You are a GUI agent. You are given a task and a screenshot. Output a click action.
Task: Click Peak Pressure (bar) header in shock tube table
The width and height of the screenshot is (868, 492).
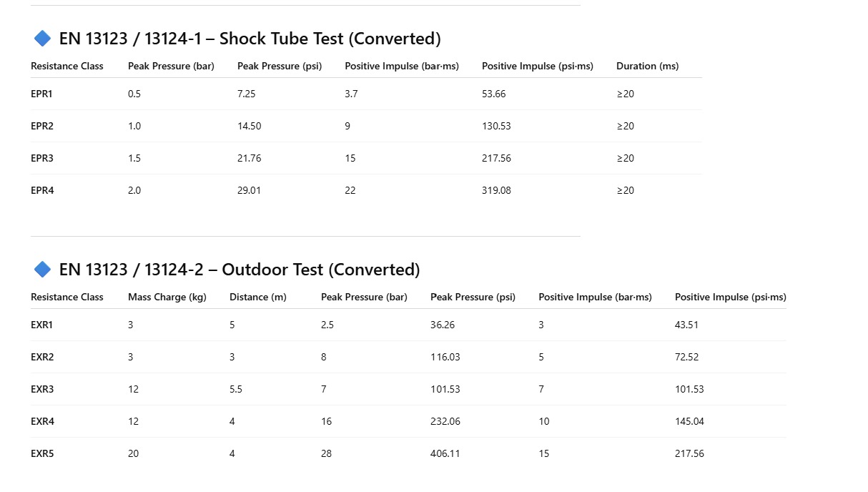[171, 66]
